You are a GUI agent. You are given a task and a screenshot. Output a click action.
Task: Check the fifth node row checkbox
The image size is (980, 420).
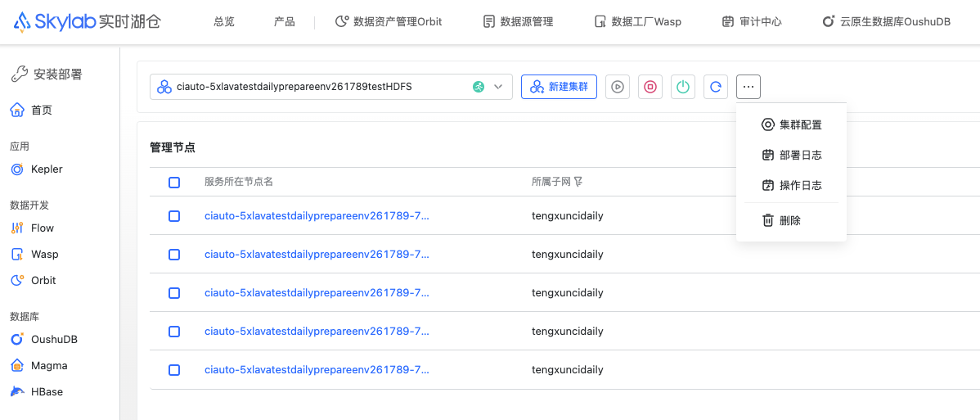tap(174, 370)
